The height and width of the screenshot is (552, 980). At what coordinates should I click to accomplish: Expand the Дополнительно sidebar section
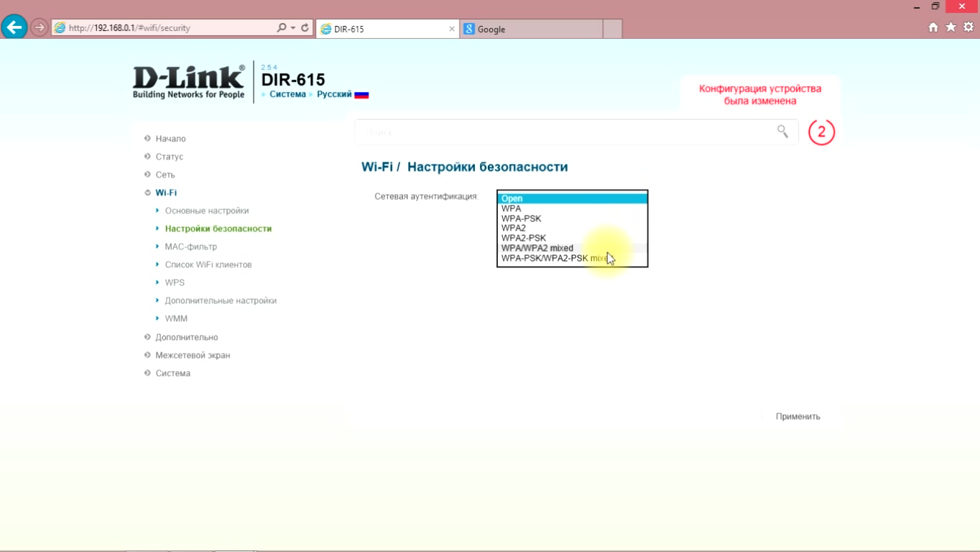[x=186, y=337]
